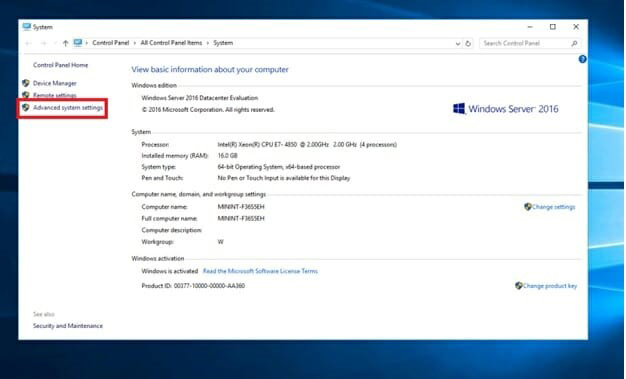This screenshot has width=626, height=379.
Task: Click the Up arrow navigation icon
Action: 65,43
